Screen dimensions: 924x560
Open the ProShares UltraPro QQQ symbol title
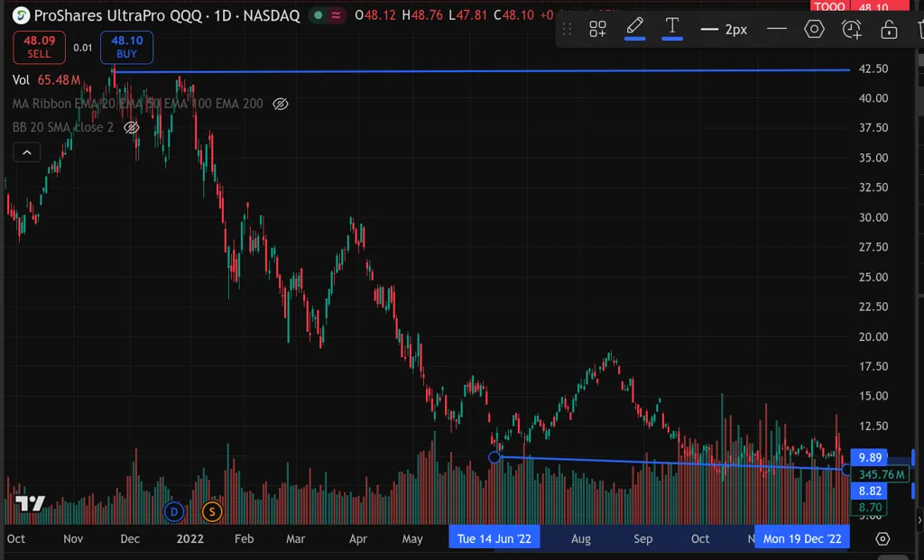tap(167, 15)
